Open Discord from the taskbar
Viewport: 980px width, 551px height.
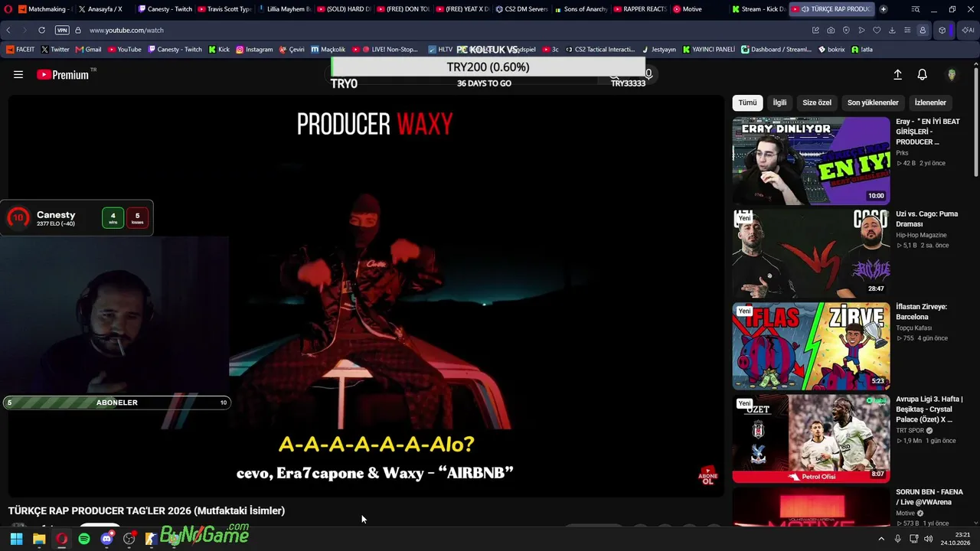(106, 539)
